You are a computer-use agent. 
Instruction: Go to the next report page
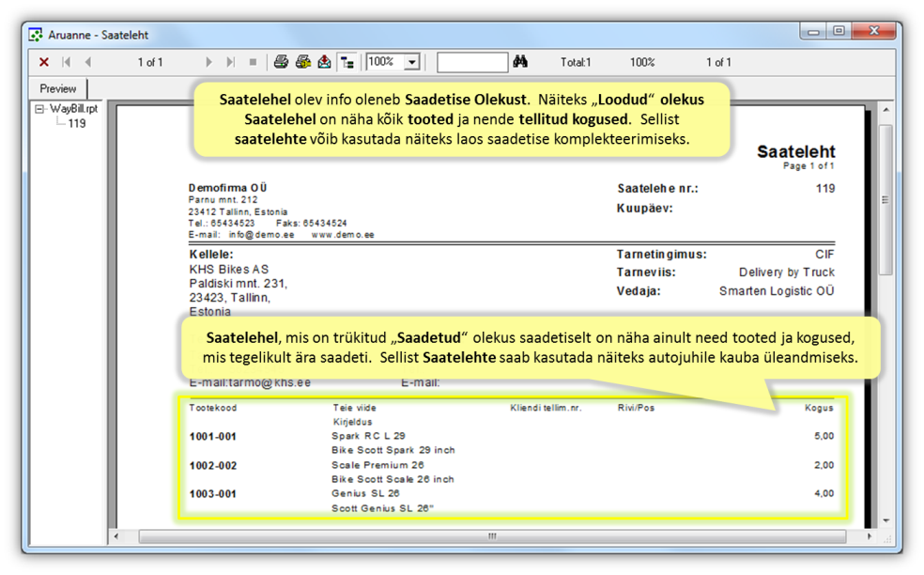pos(208,62)
